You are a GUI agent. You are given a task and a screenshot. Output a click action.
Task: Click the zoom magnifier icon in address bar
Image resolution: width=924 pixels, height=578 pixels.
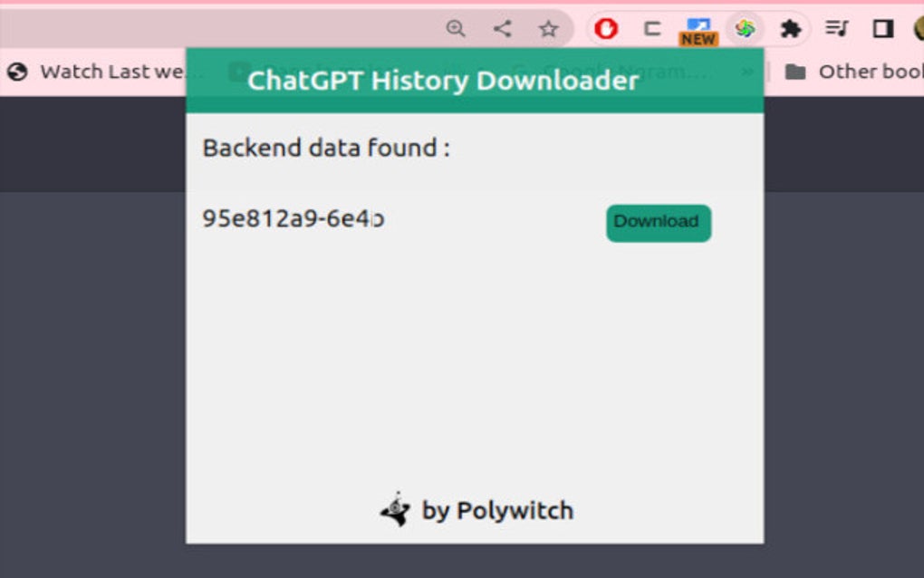point(456,29)
